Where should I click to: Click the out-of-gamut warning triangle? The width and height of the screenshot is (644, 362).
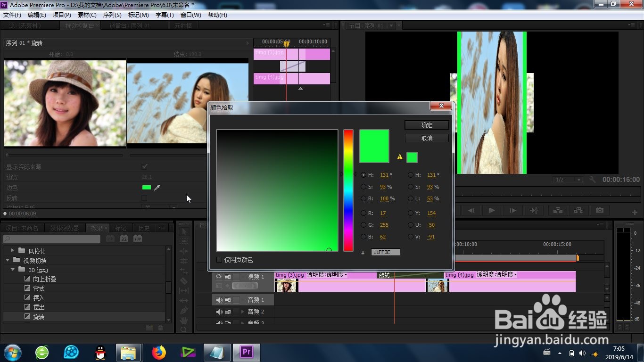coord(400,157)
